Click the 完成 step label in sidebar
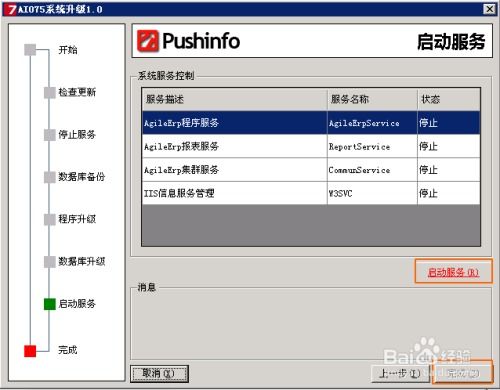Screen dimensions: 500x390 (x=68, y=350)
